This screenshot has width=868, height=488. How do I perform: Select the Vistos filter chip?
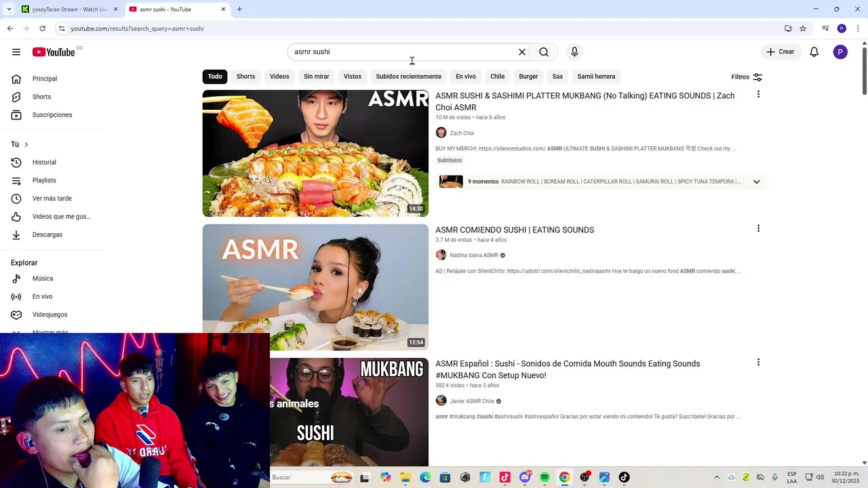pos(353,77)
